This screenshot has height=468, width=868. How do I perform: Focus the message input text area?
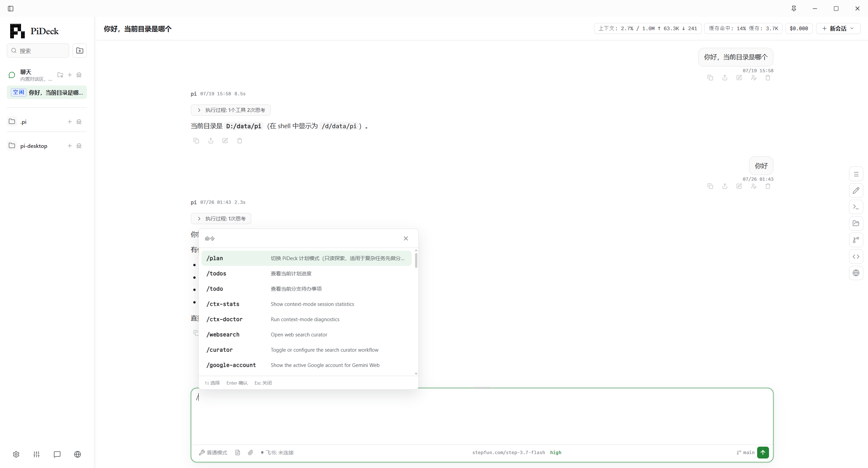tap(482, 417)
